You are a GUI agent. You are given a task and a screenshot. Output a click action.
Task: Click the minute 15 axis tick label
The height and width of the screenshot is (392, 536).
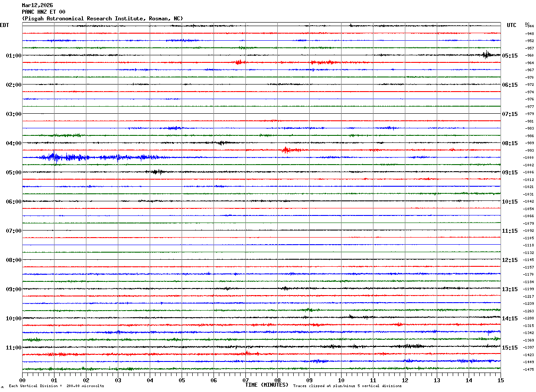coord(501,380)
